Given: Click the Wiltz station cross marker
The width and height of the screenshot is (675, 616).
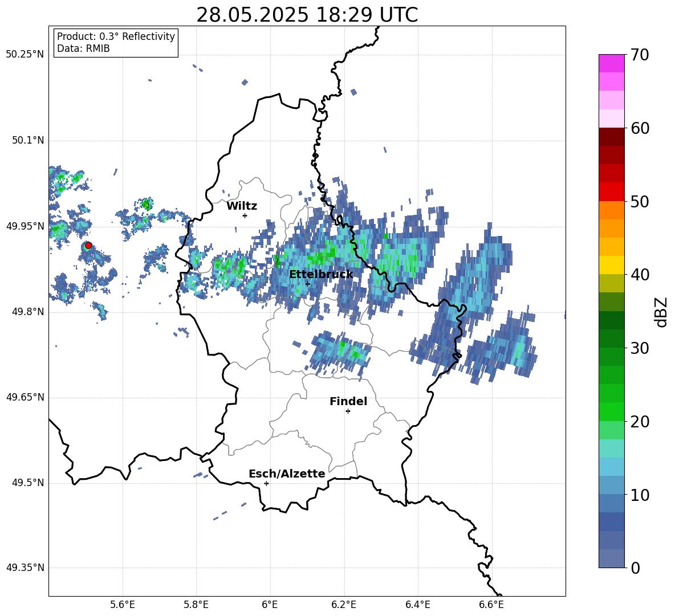Looking at the screenshot, I should coord(245,215).
